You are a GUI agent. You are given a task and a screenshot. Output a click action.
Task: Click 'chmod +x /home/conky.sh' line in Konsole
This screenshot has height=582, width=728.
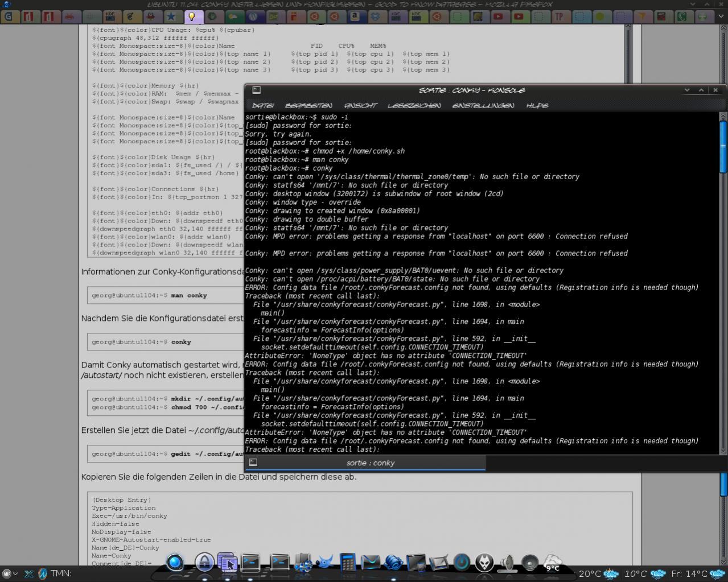(325, 151)
